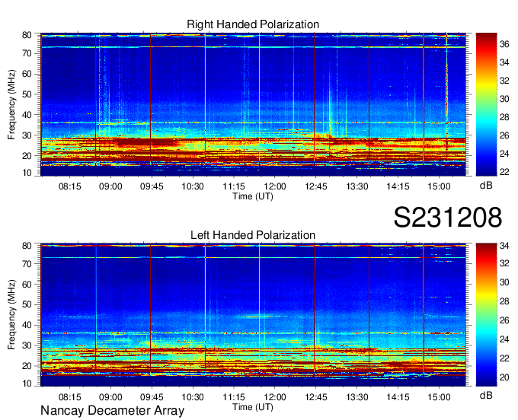Click the 28 value on lower colorbar scale

pyautogui.click(x=504, y=301)
